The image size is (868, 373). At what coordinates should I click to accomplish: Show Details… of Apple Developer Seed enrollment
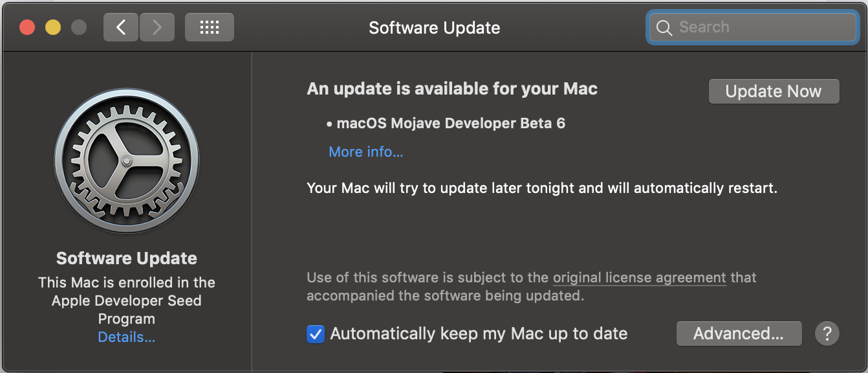point(126,337)
